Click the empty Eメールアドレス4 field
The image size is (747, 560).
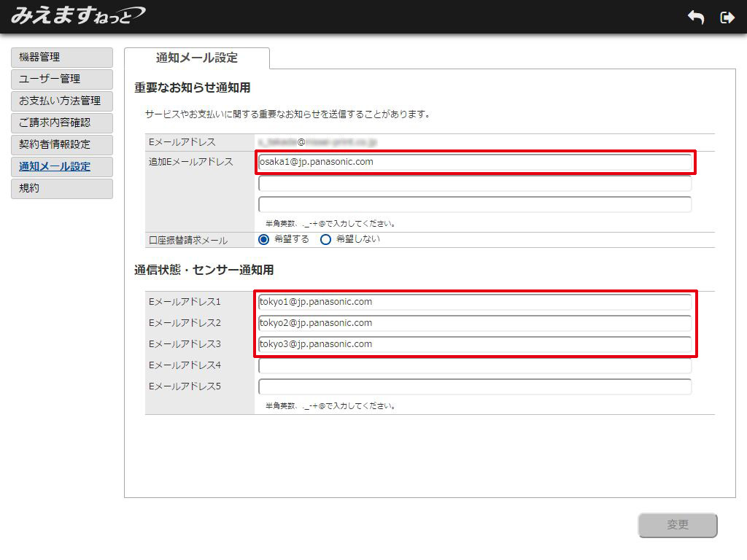click(474, 365)
